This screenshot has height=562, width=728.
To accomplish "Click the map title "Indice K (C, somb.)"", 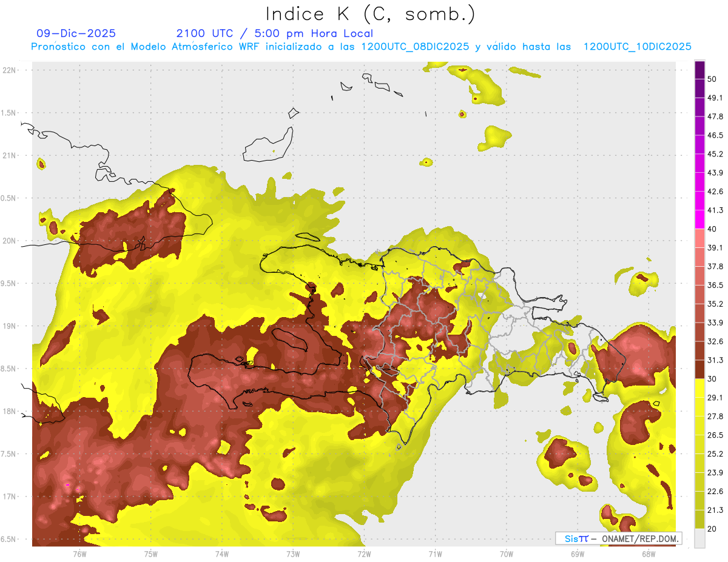I will point(371,15).
